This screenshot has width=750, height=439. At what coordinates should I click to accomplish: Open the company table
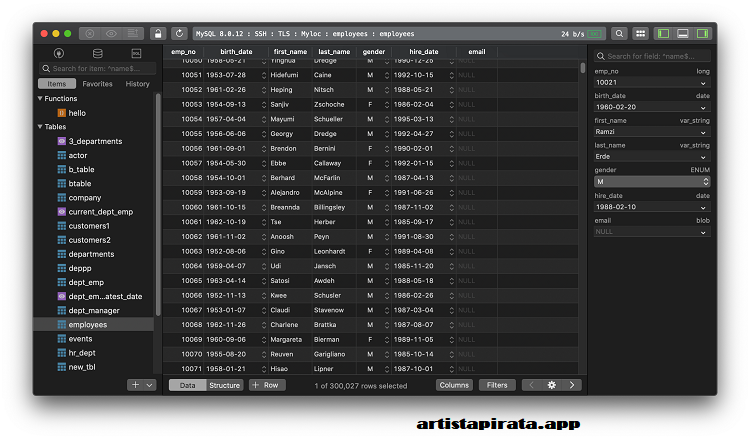85,198
